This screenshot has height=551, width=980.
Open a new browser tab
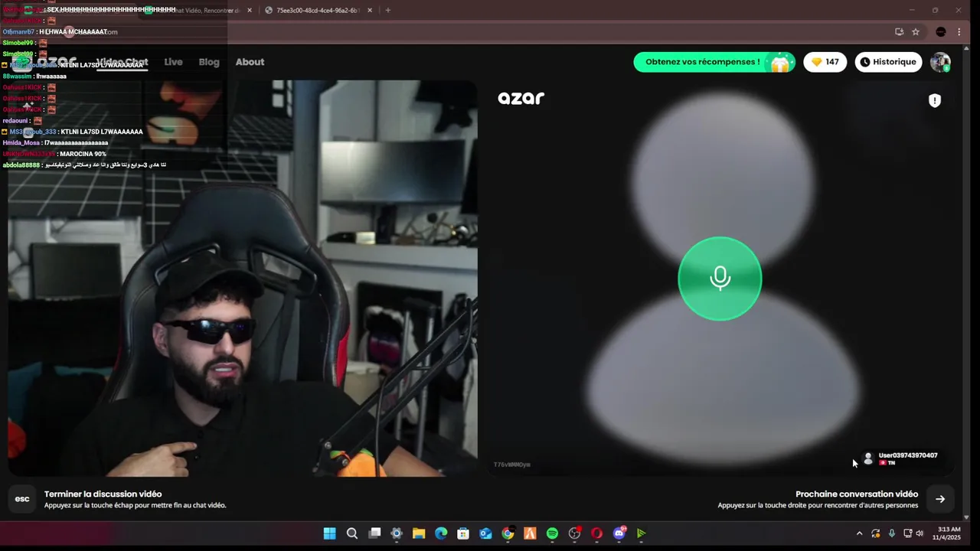(388, 11)
